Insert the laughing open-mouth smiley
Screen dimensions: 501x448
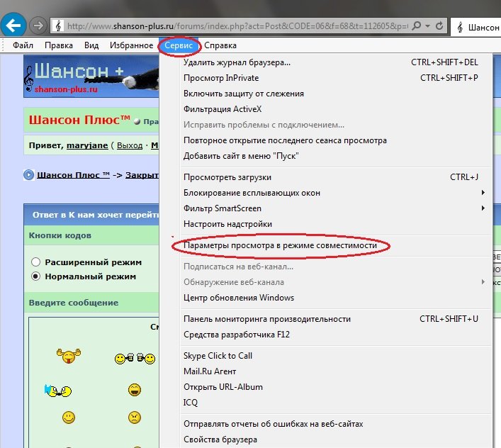coord(135,390)
